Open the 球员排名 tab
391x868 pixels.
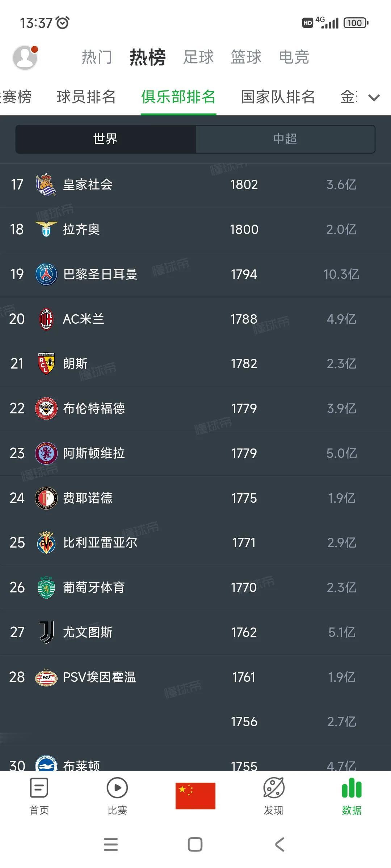pyautogui.click(x=86, y=97)
